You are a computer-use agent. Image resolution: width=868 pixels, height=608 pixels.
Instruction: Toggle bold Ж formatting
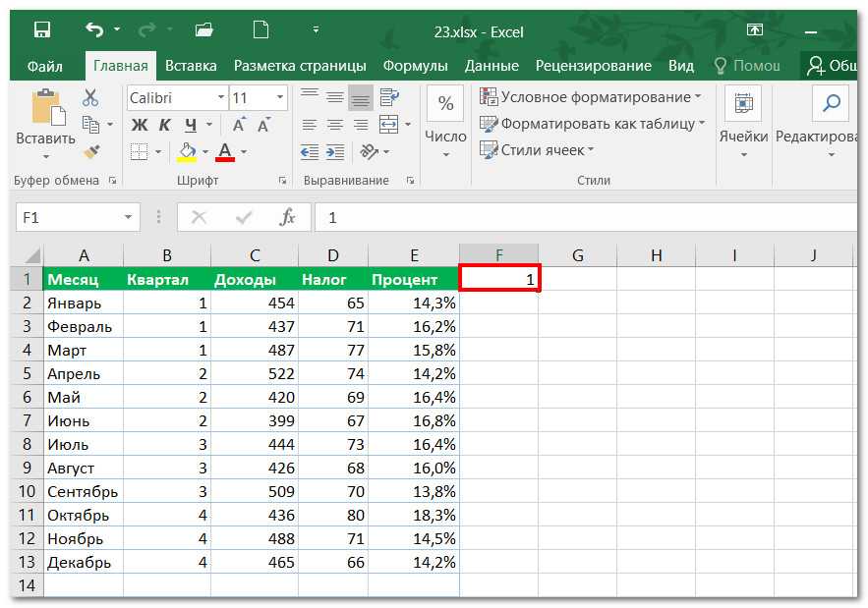[139, 125]
